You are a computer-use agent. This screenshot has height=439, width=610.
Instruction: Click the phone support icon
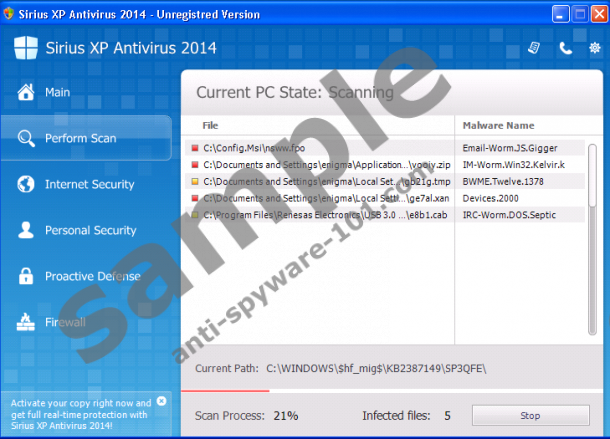[566, 47]
